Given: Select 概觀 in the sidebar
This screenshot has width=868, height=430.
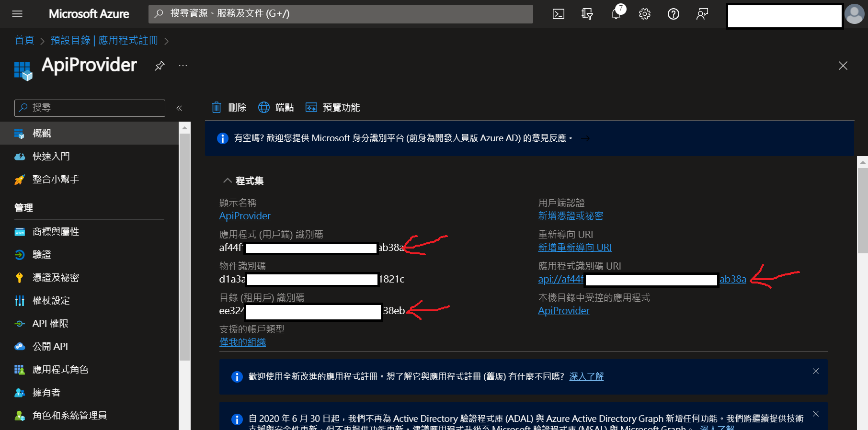Looking at the screenshot, I should 89,133.
